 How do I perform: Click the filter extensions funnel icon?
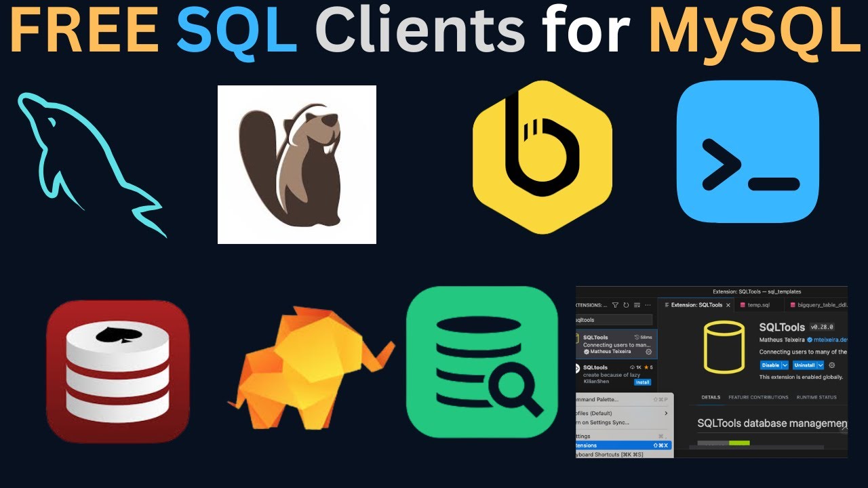point(615,305)
